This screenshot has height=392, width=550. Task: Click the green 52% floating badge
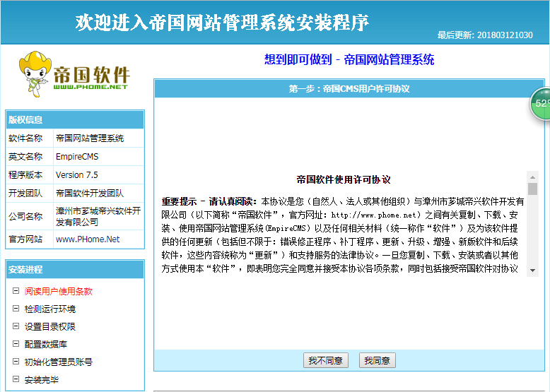(540, 103)
